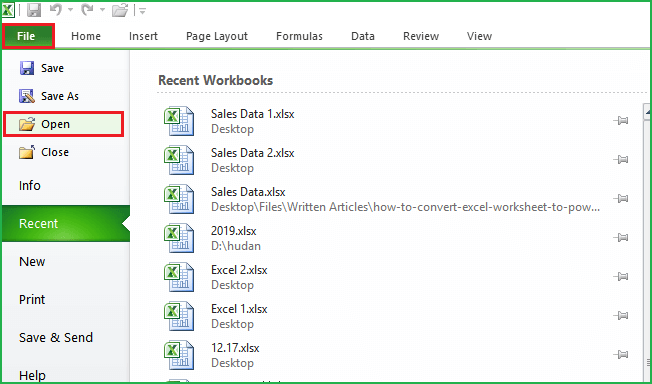Click the Excel file icon for 2019.xlsx
Screen dimensions: 652x384
click(179, 238)
